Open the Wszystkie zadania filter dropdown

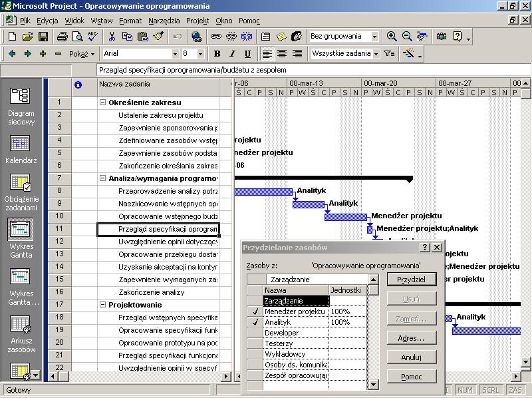coord(376,54)
